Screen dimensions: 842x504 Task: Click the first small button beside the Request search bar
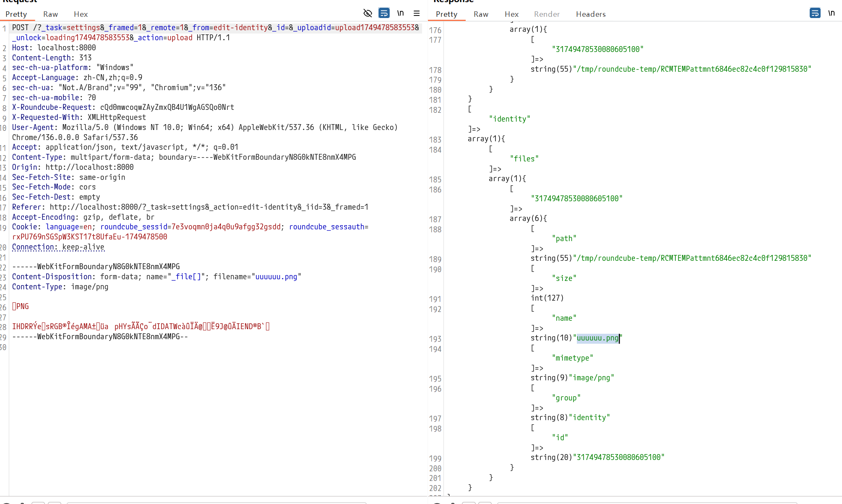tap(38, 502)
